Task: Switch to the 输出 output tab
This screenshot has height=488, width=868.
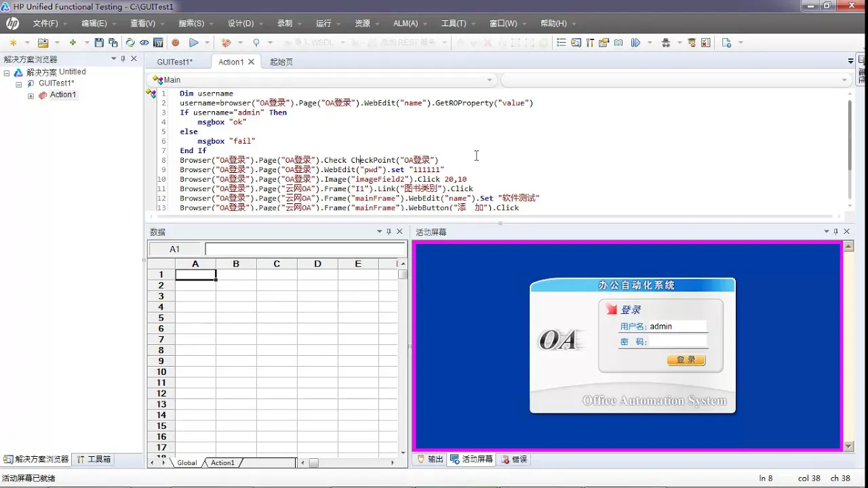Action: click(x=430, y=460)
